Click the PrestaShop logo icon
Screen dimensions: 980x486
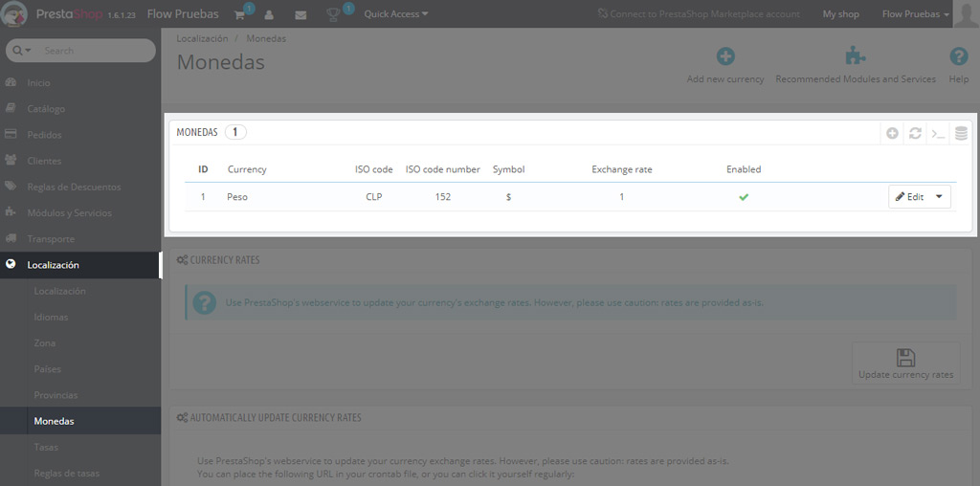click(x=15, y=13)
